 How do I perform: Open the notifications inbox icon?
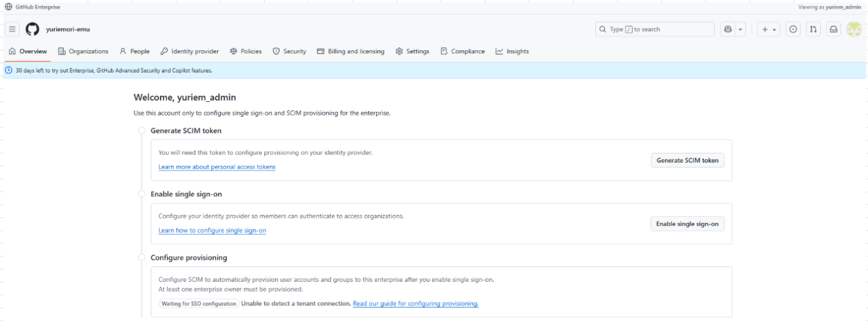pyautogui.click(x=834, y=29)
